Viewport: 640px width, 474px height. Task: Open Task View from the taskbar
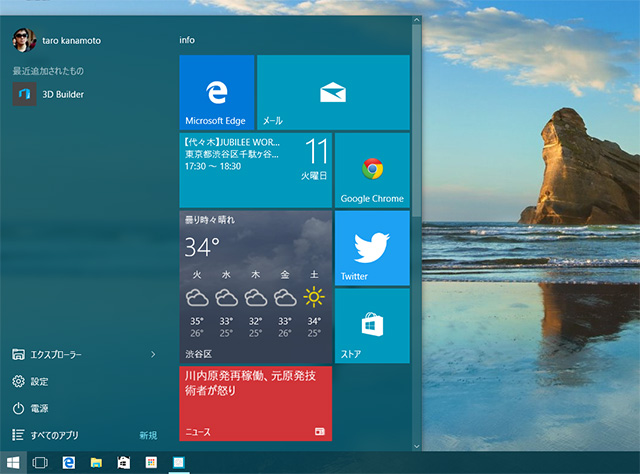click(x=40, y=463)
